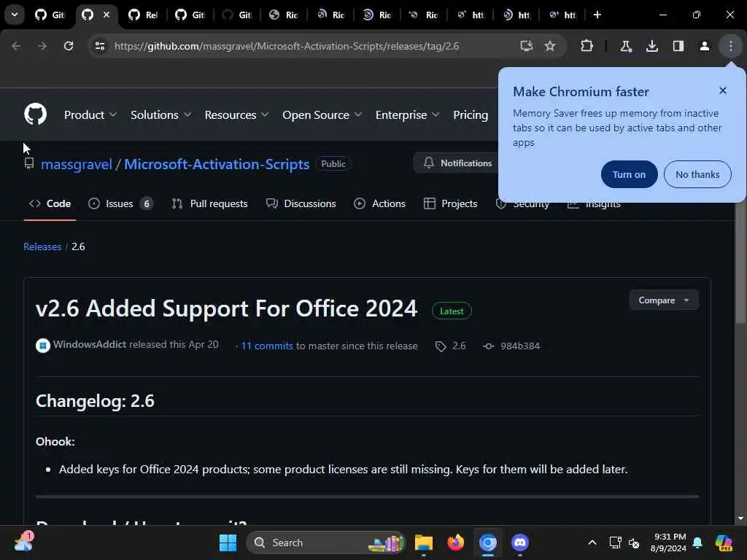The height and width of the screenshot is (560, 747).
Task: Go back with the browser back arrow
Action: click(x=16, y=46)
